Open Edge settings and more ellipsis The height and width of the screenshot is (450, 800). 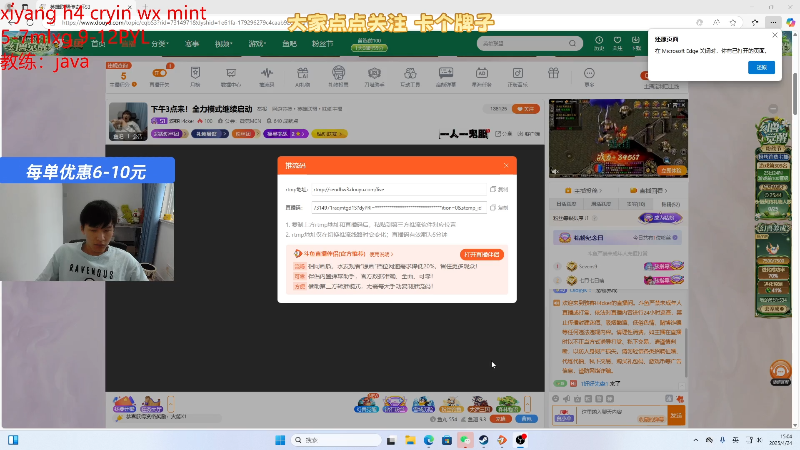(x=773, y=22)
